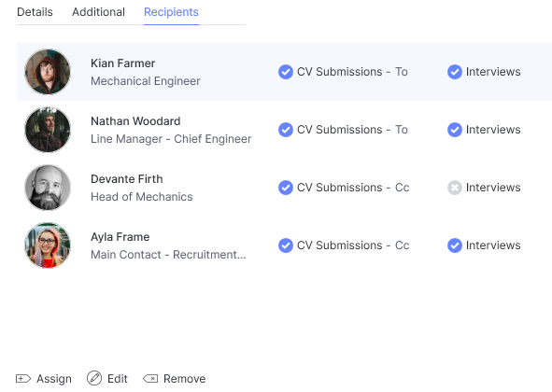This screenshot has width=552, height=392.
Task: Select the Recipients tab
Action: pyautogui.click(x=171, y=12)
